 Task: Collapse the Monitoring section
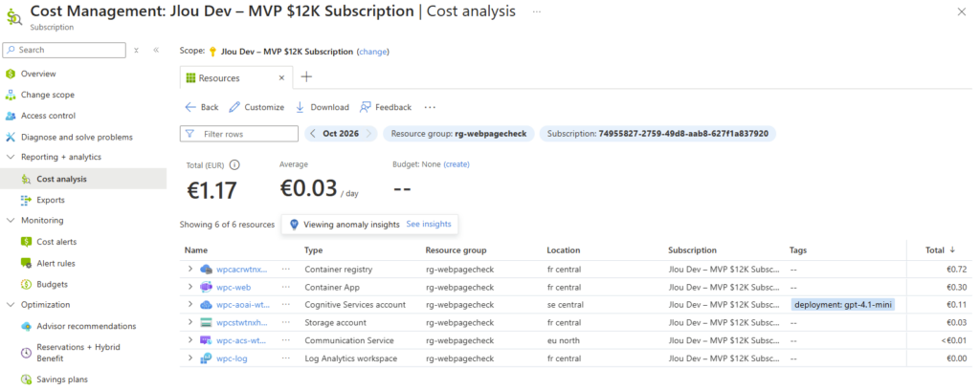(x=11, y=220)
